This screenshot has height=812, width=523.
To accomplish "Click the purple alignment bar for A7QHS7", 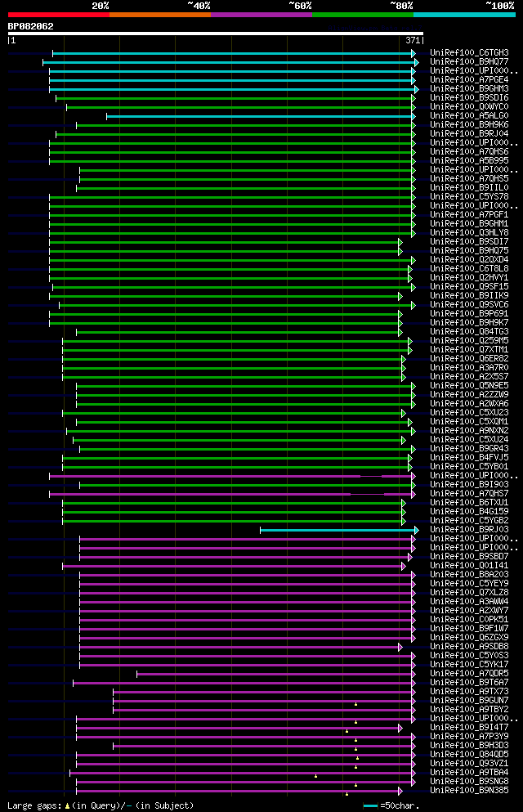I will point(232,495).
